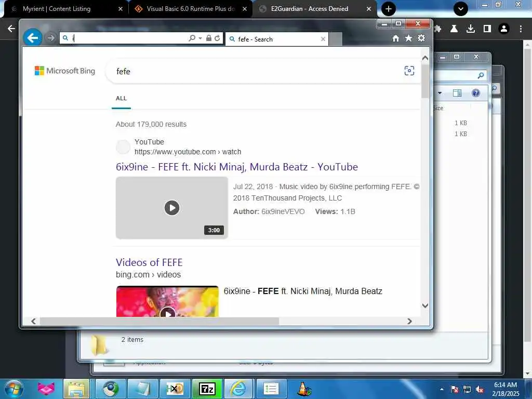Open a new tab in Internet Explorer

(x=336, y=39)
